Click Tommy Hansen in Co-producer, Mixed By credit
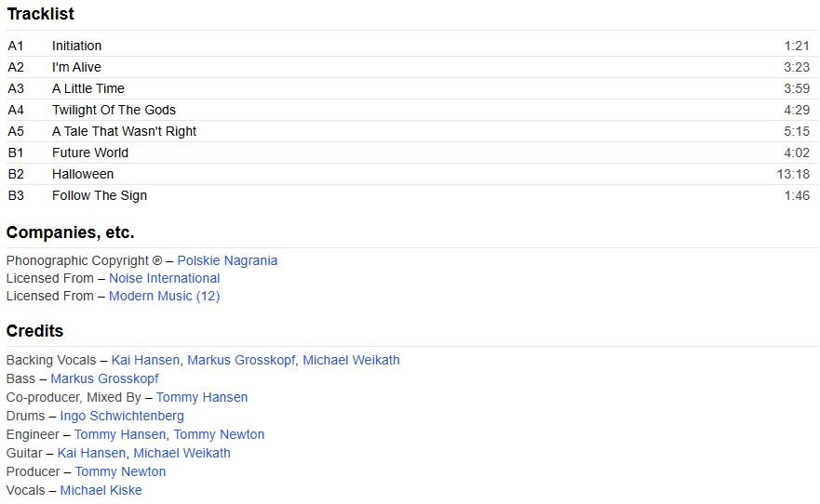Screen dimensions: 820x504 point(202,397)
